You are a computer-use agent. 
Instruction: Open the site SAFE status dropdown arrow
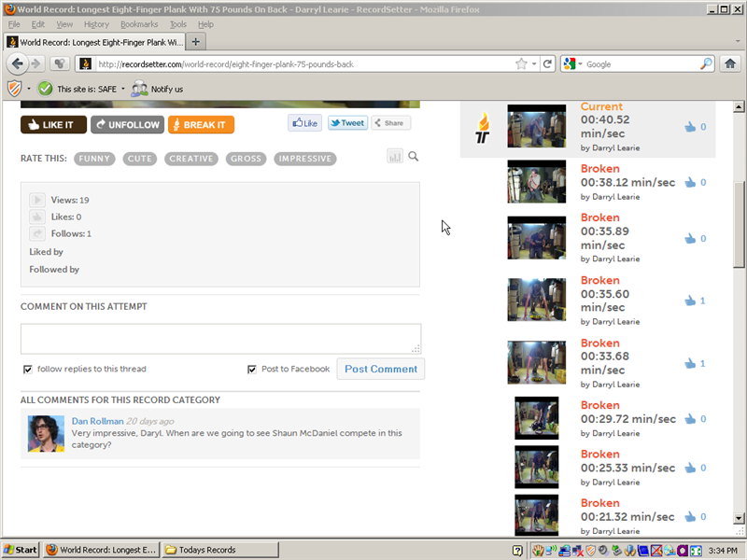[x=123, y=89]
